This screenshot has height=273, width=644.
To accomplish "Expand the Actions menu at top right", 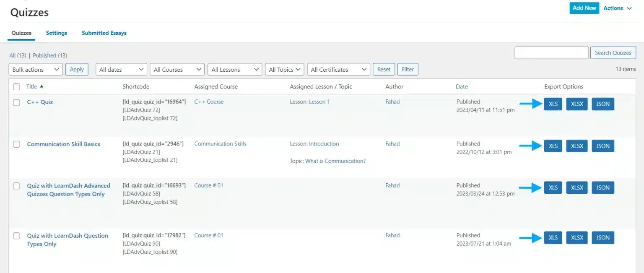I will pos(617,8).
